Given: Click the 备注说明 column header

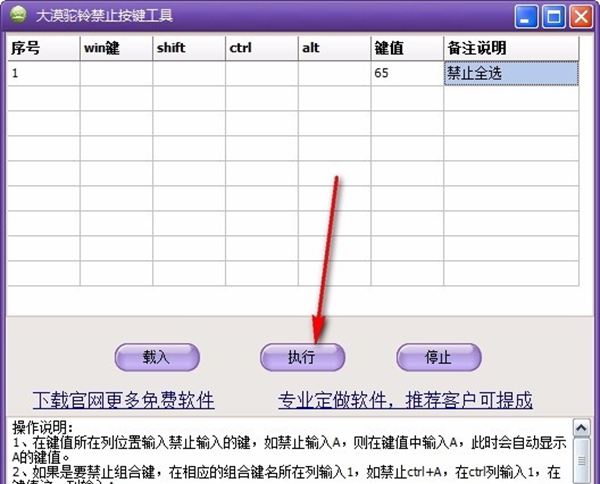Looking at the screenshot, I should 511,48.
